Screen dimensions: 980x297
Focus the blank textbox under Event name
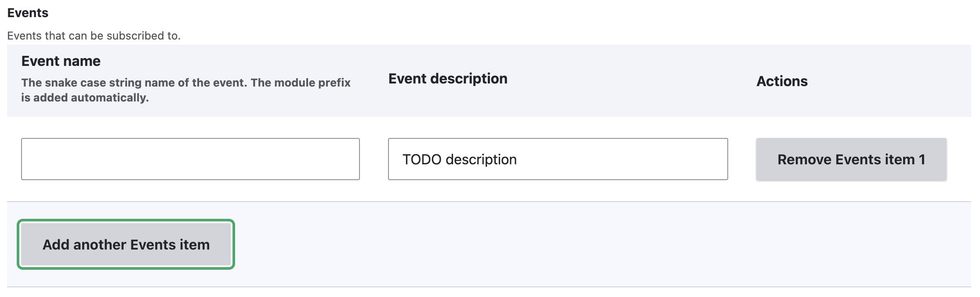click(190, 159)
